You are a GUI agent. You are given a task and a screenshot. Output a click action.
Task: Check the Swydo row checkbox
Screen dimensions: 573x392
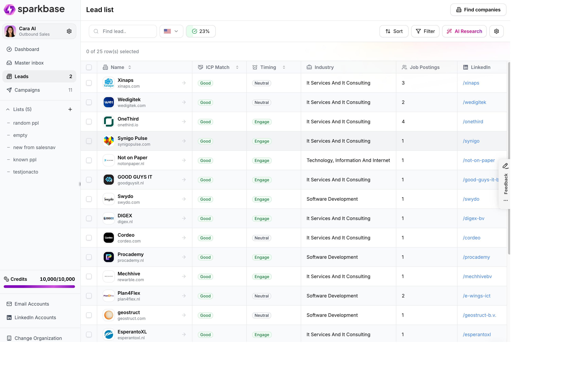[89, 199]
